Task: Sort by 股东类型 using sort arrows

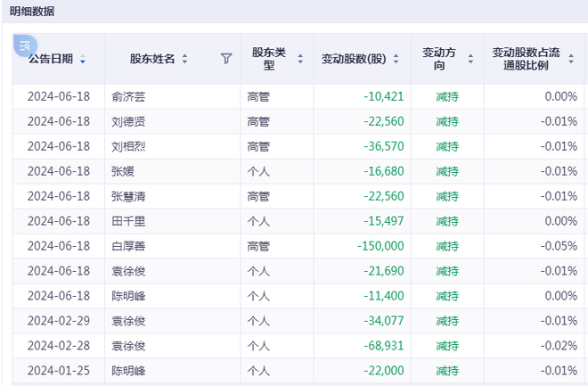Action: [300, 60]
